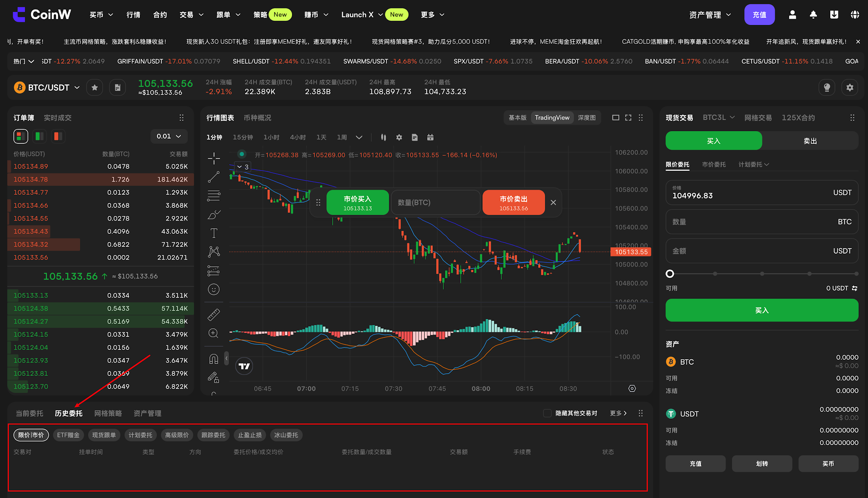Switch chart to Depth chart view
Image resolution: width=868 pixels, height=498 pixels.
(x=587, y=118)
